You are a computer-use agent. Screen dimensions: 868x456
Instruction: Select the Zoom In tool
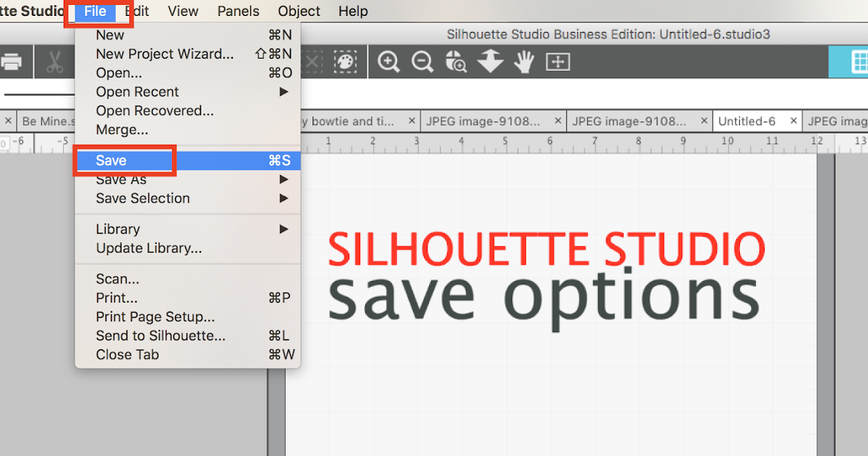[388, 62]
